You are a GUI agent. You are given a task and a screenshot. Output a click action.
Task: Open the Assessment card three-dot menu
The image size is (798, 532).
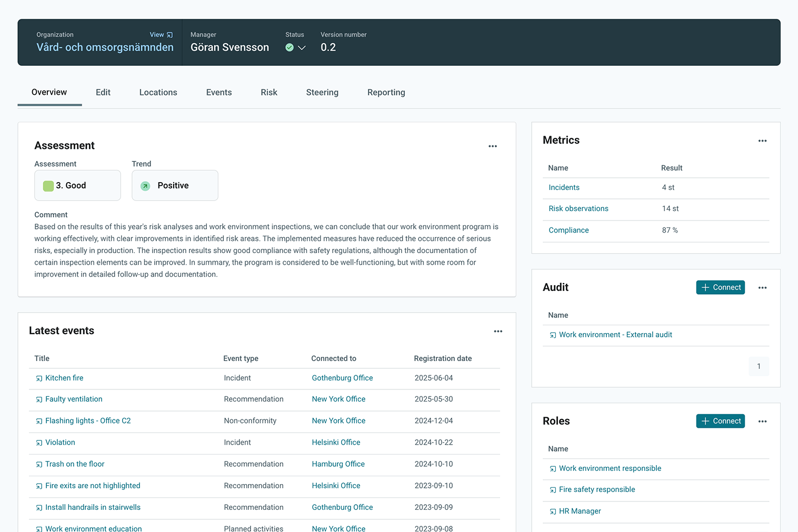[492, 146]
